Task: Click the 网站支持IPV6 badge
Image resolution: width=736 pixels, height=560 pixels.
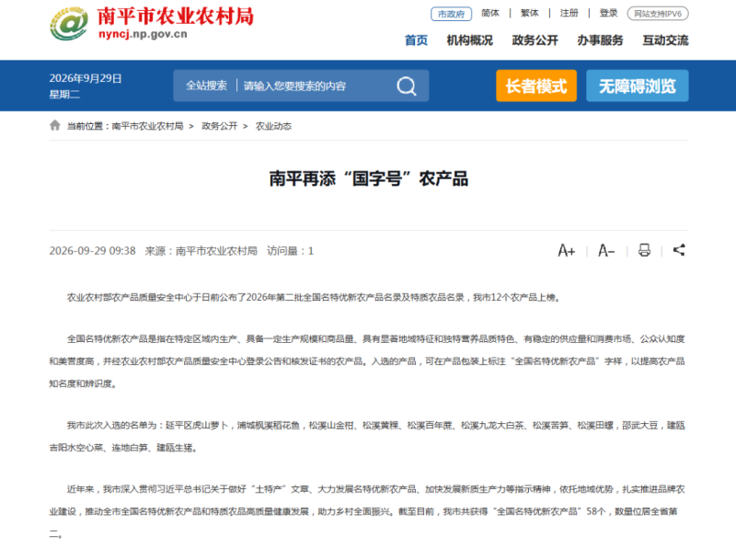Action: [658, 14]
